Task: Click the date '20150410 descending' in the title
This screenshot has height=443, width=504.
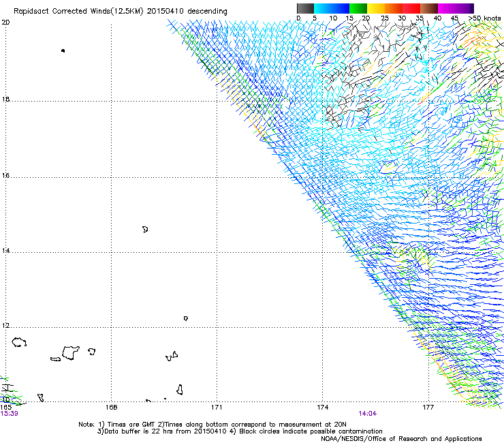Action: coord(187,12)
